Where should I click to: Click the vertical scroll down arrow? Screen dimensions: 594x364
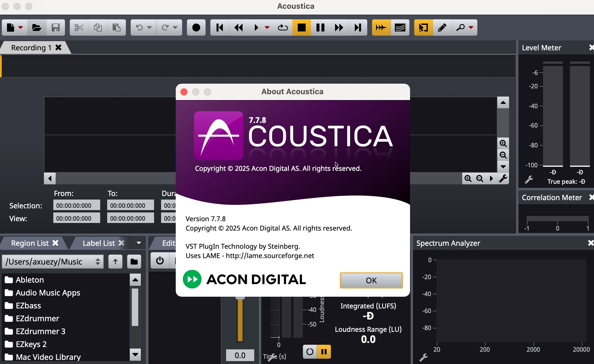(x=503, y=167)
